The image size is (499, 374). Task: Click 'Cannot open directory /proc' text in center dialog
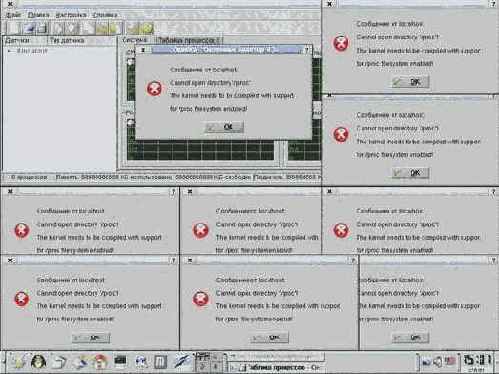tap(211, 83)
